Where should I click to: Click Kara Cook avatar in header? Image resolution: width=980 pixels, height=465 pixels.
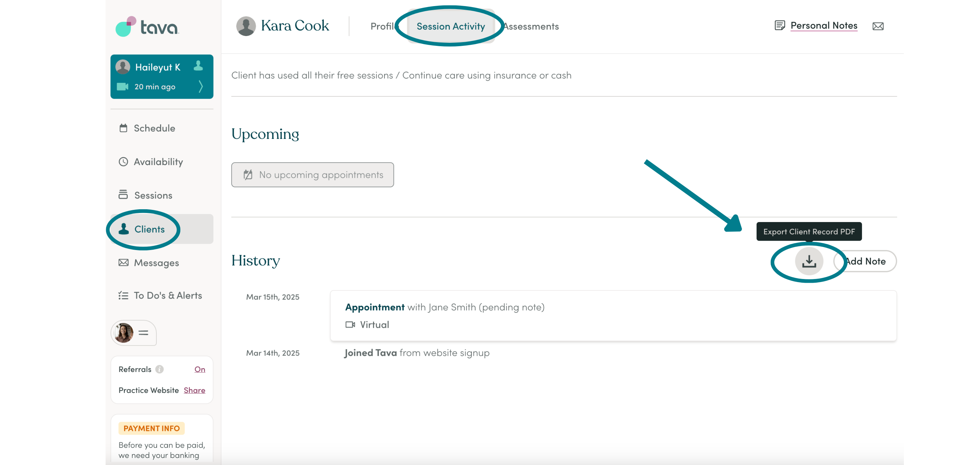pyautogui.click(x=246, y=26)
